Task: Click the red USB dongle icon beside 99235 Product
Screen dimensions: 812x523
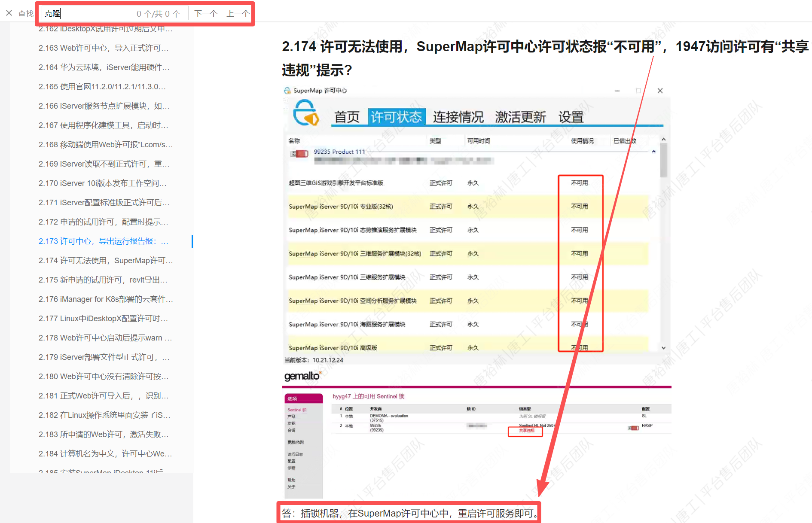Action: (299, 154)
